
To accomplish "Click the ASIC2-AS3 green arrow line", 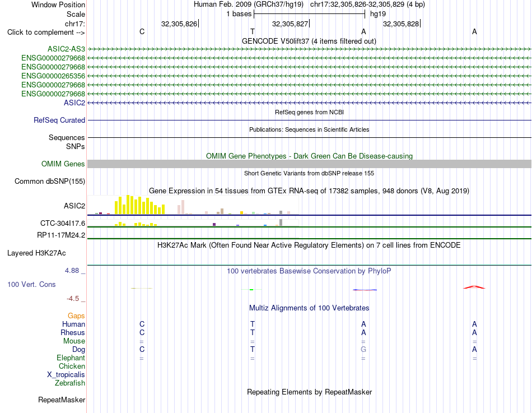I will [309, 49].
